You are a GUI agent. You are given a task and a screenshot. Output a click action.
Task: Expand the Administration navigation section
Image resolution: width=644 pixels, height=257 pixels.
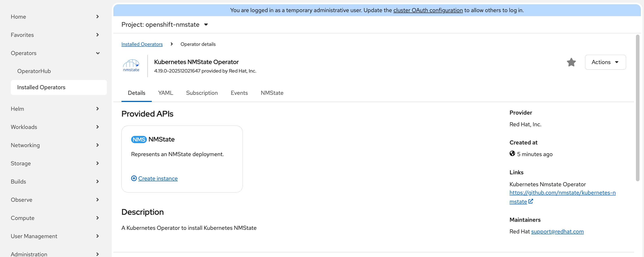[x=55, y=254]
